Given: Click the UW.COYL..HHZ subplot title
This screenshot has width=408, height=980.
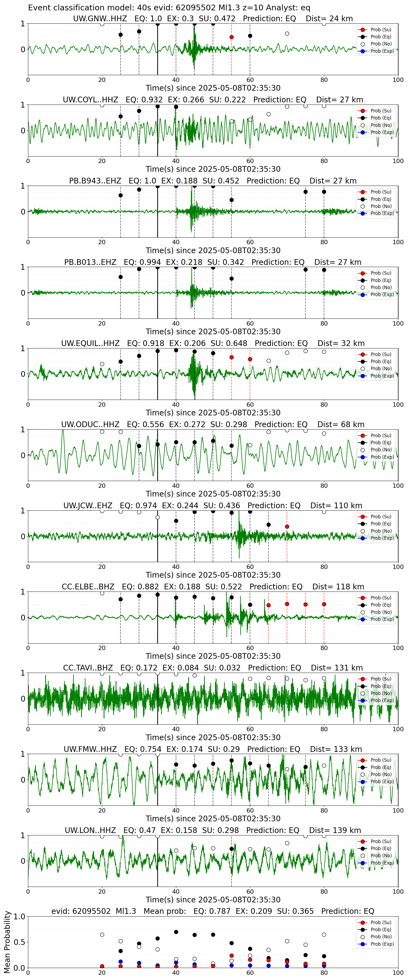Looking at the screenshot, I should pyautogui.click(x=213, y=100).
